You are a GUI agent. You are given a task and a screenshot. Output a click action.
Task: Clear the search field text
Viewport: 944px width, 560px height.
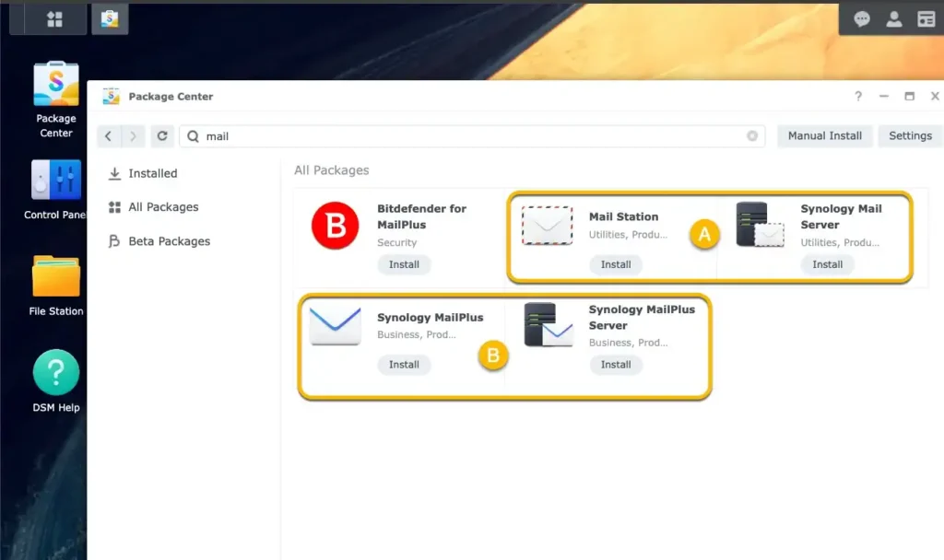point(752,136)
